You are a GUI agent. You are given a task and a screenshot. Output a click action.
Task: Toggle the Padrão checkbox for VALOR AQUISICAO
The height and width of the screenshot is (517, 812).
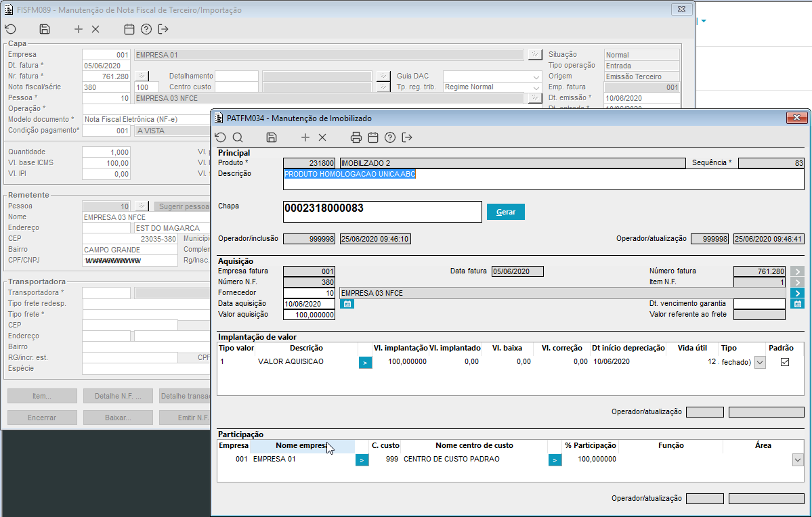(785, 362)
